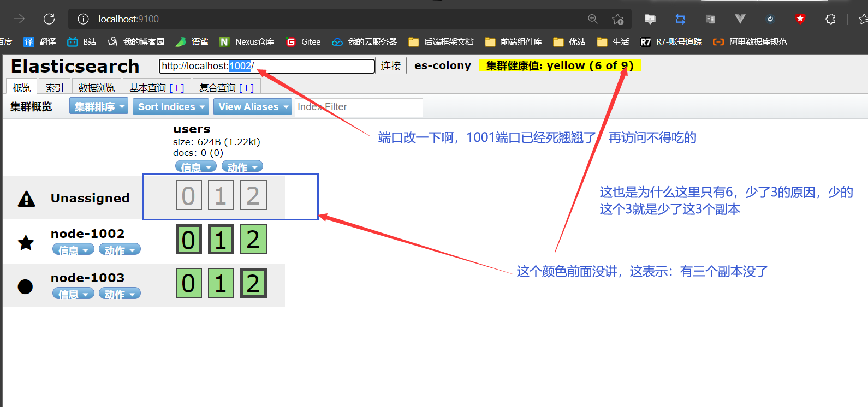The width and height of the screenshot is (868, 407).
Task: Switch to the 索引 tab
Action: 54,87
